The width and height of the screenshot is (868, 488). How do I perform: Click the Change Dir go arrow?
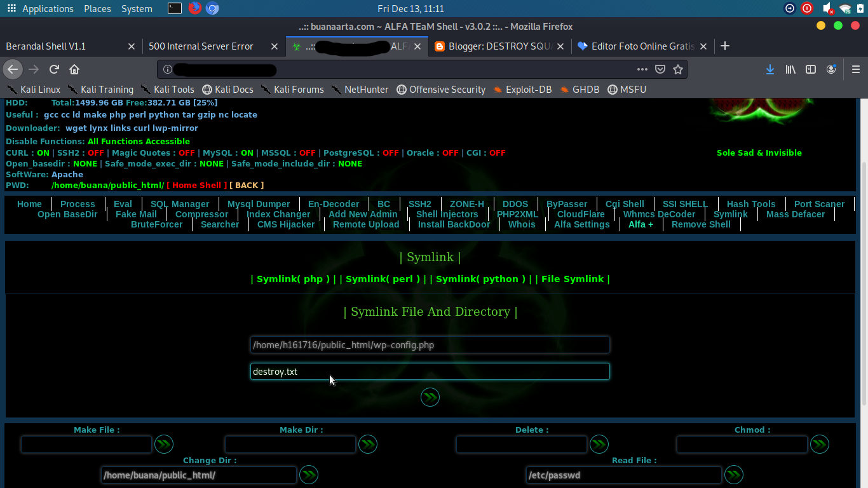tap(309, 475)
